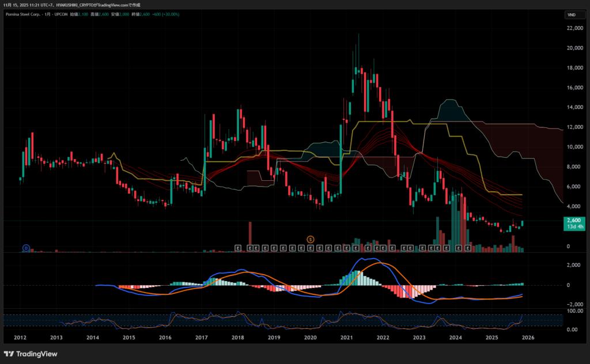Click the 2012 label on time axis
The width and height of the screenshot is (590, 364).
(20, 338)
